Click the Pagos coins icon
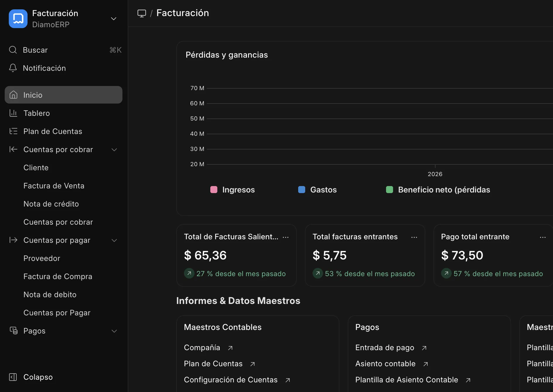This screenshot has width=553, height=392. click(x=13, y=331)
